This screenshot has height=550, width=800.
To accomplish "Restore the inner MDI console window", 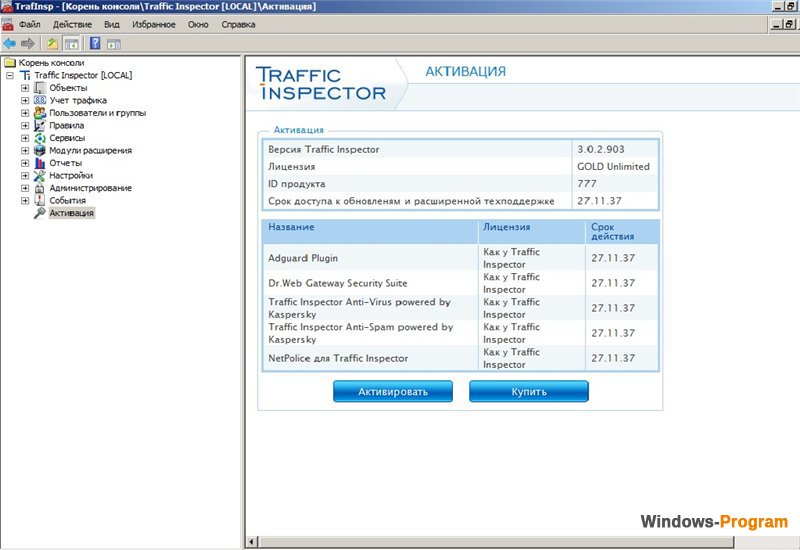I will [789, 24].
